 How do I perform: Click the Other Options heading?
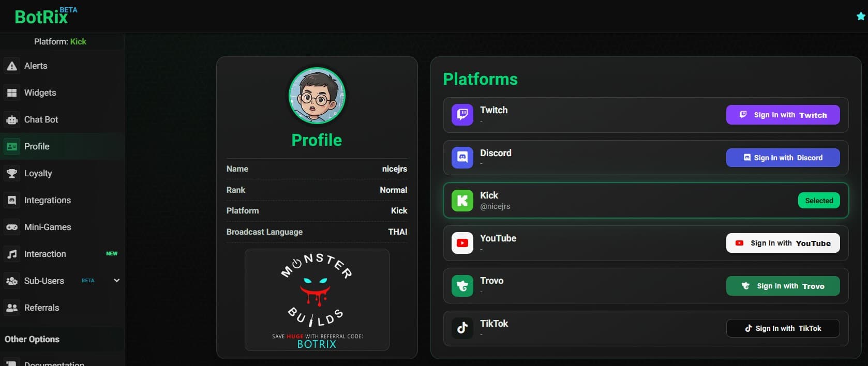click(x=32, y=340)
